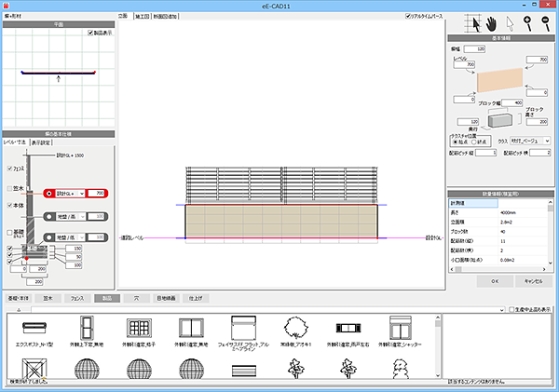Activate the hand pan tool
Image resolution: width=559 pixels, height=392 pixels.
[x=492, y=24]
